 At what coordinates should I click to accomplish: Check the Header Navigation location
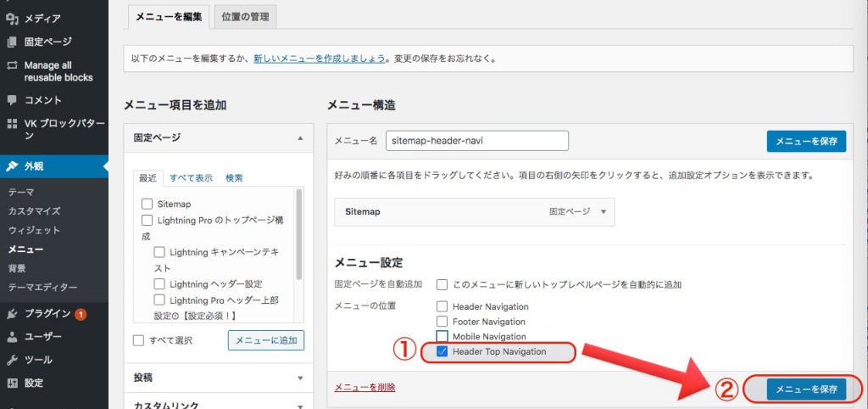tap(442, 306)
